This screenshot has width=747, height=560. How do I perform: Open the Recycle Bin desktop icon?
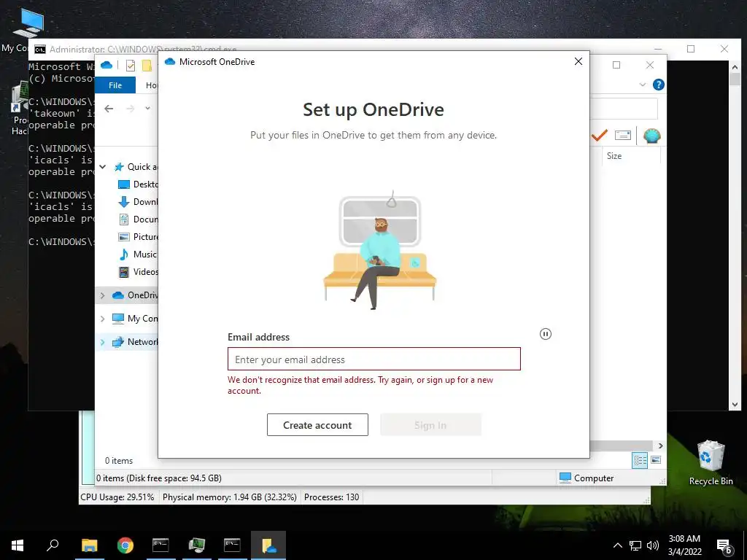tap(711, 462)
